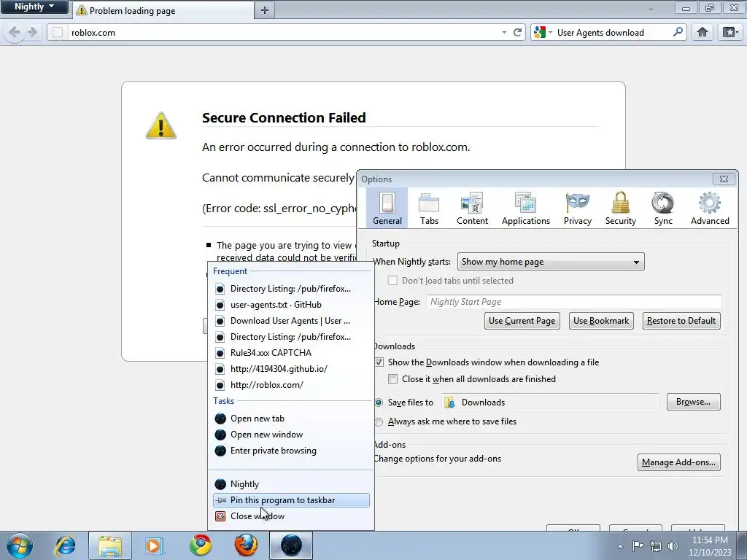Open the General options panel
Viewport: 747px width, 560px height.
[387, 208]
